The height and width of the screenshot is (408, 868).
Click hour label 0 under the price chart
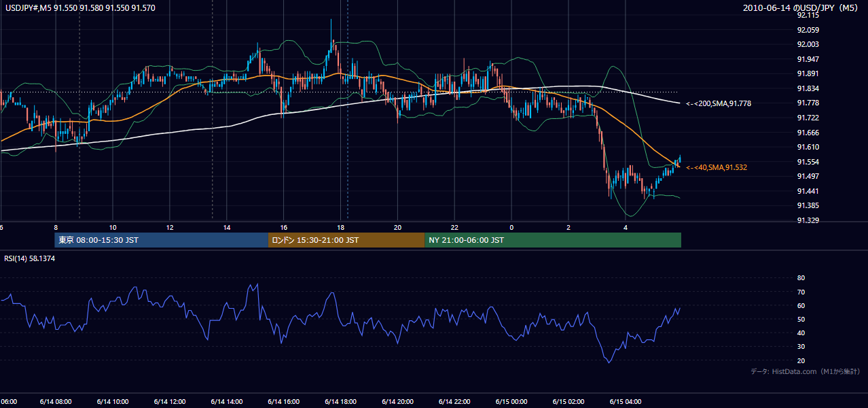pyautogui.click(x=512, y=227)
